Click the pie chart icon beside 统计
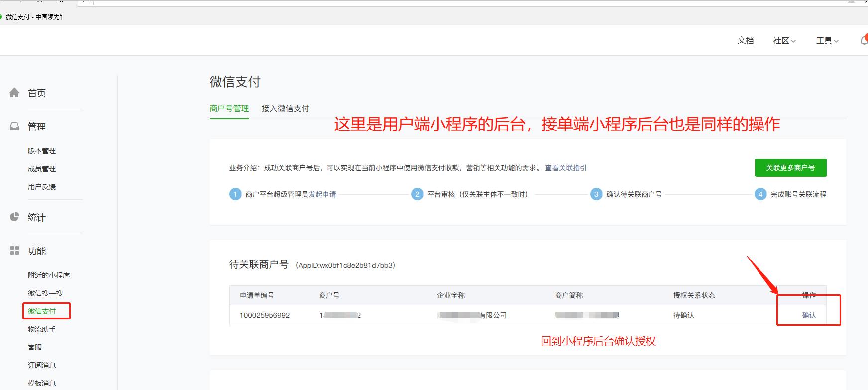The image size is (868, 390). tap(14, 217)
